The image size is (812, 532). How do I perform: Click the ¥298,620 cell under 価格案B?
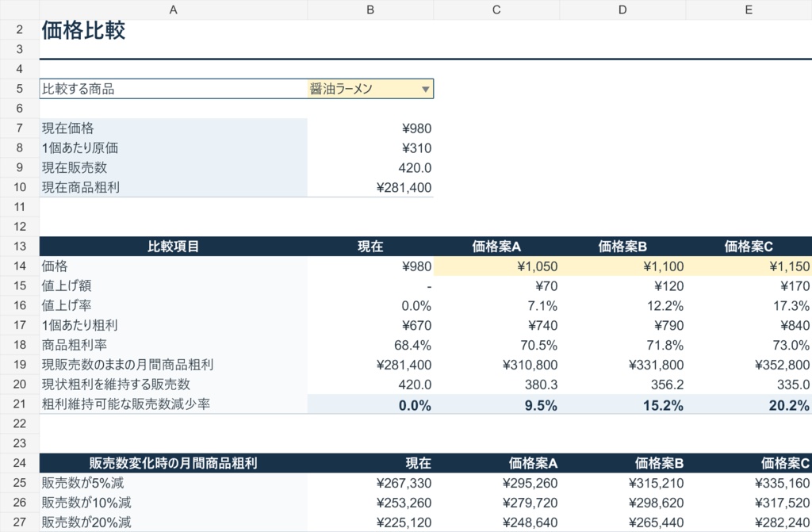(x=622, y=502)
